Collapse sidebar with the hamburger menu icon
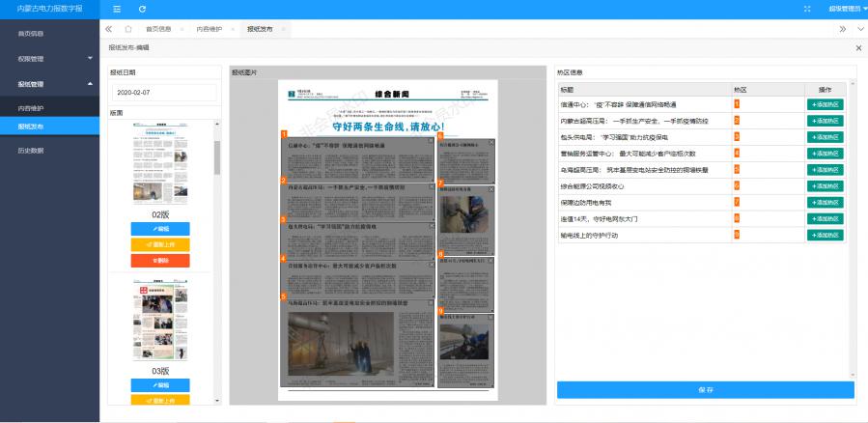The height and width of the screenshot is (423, 868). point(117,9)
